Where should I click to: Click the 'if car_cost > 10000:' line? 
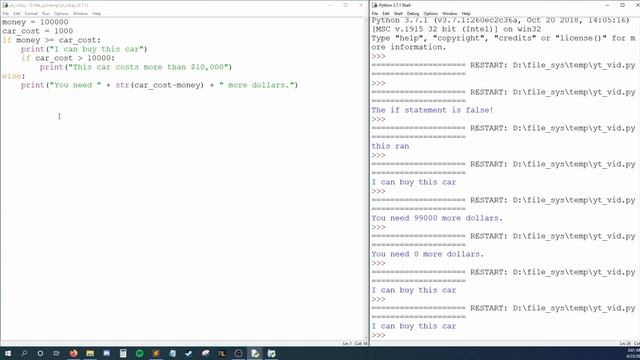pos(68,58)
